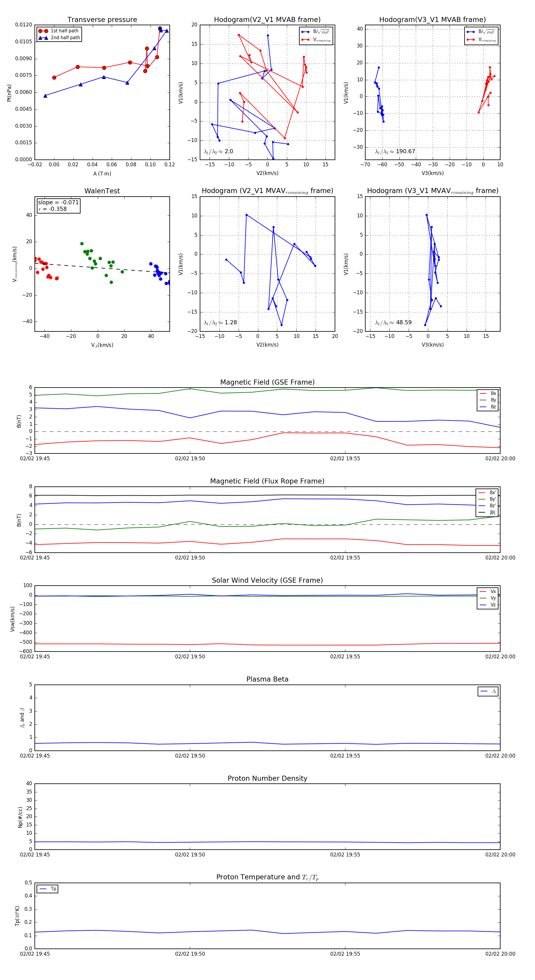Click the V2_V1 MVAV remaining frame hodogram title
This screenshot has height=980, width=535.
point(267,191)
